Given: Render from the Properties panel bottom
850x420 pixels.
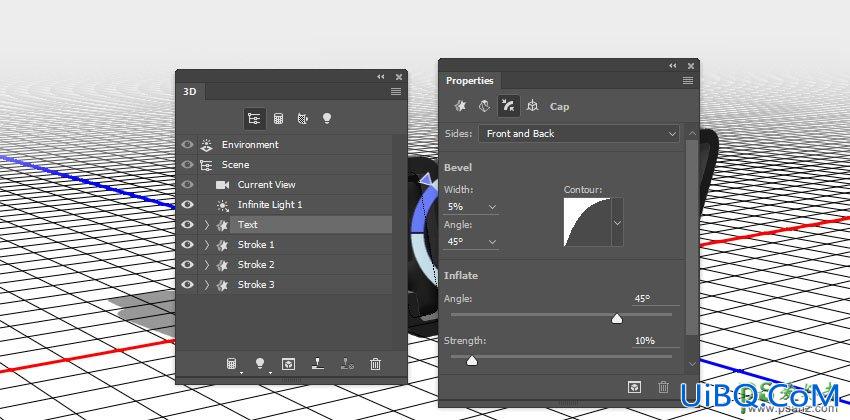Looking at the screenshot, I should click(634, 387).
